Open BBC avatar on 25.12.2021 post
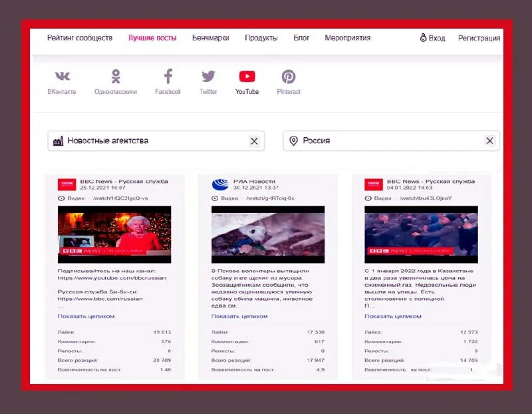This screenshot has height=414, width=532. tap(67, 184)
